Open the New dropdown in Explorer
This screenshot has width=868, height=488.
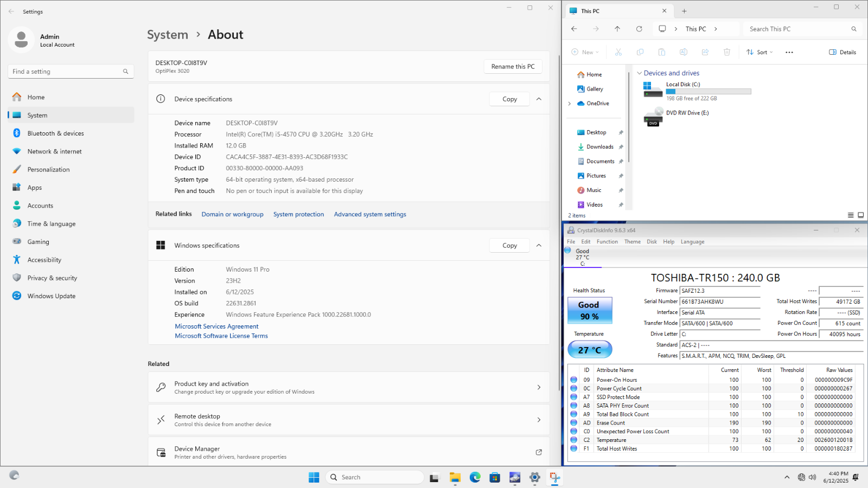[x=585, y=52]
